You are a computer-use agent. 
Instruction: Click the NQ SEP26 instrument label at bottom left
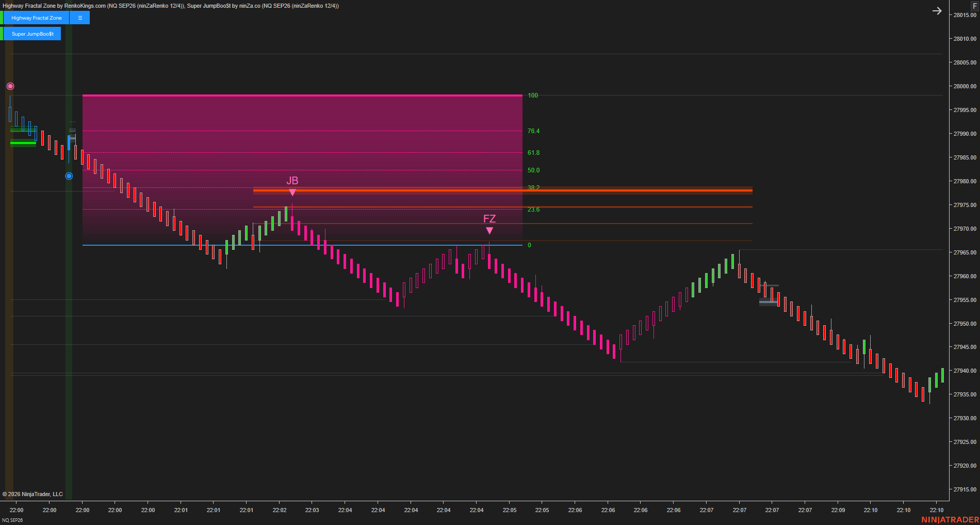(x=12, y=520)
